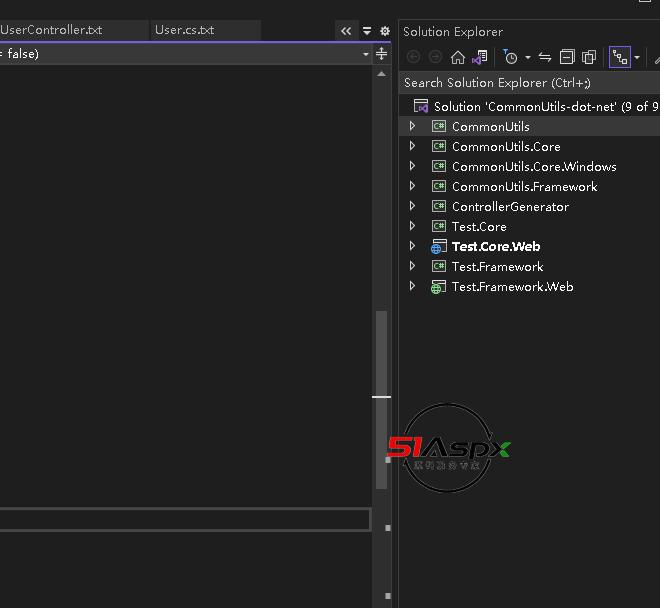Expand the CommonUtils.Framework project
This screenshot has width=660, height=608.
coord(412,186)
